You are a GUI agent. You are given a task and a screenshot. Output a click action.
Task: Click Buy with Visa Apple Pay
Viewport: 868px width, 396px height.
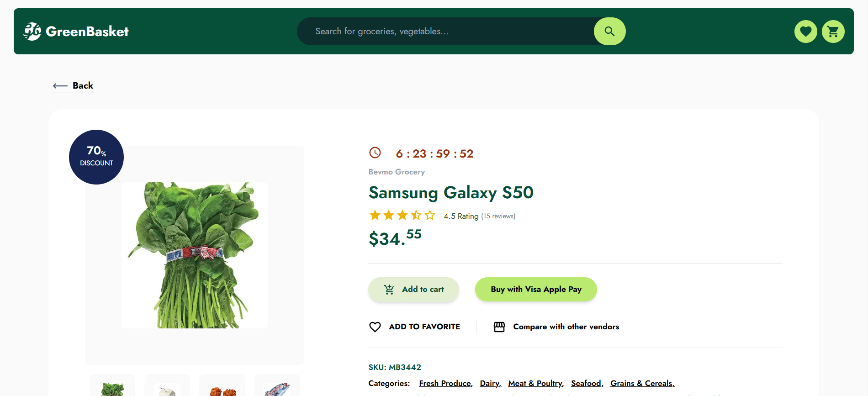[x=535, y=289]
